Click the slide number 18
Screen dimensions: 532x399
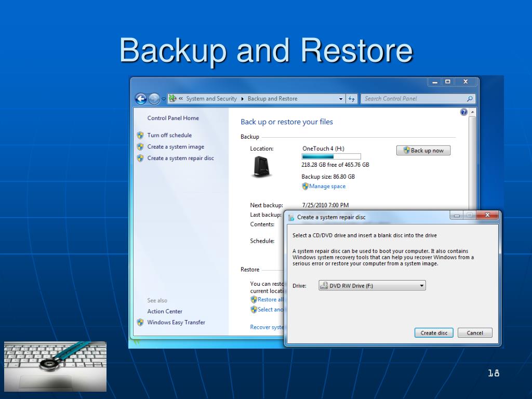click(494, 373)
